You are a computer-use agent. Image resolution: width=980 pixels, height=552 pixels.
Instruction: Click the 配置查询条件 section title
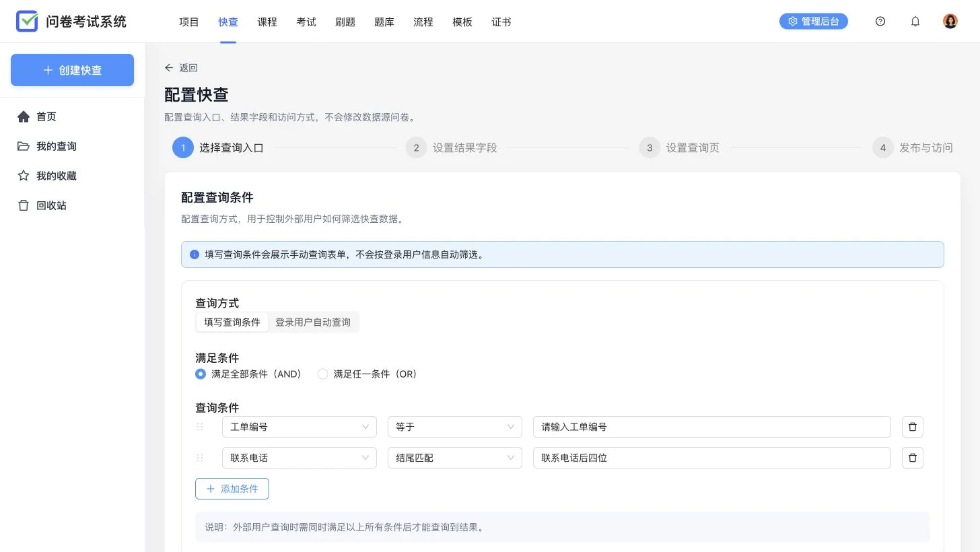pos(217,198)
